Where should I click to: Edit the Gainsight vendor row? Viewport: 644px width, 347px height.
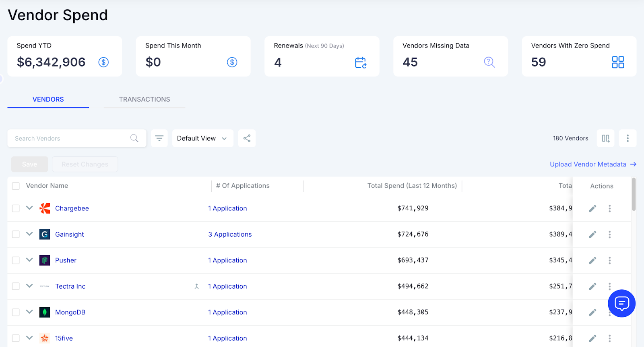click(x=592, y=235)
